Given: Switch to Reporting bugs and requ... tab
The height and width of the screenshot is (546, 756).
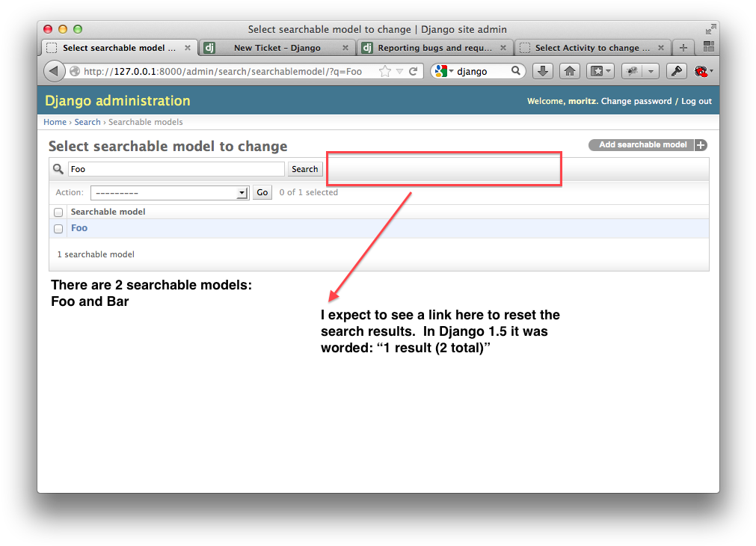Looking at the screenshot, I should pos(434,48).
